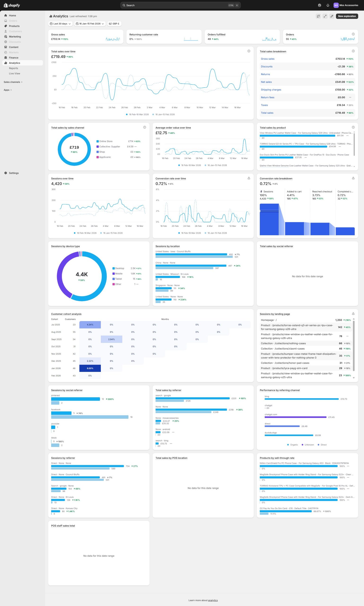Expand the Apps section in sidebar
Screen dimensions: 364x606
[x=8, y=90]
